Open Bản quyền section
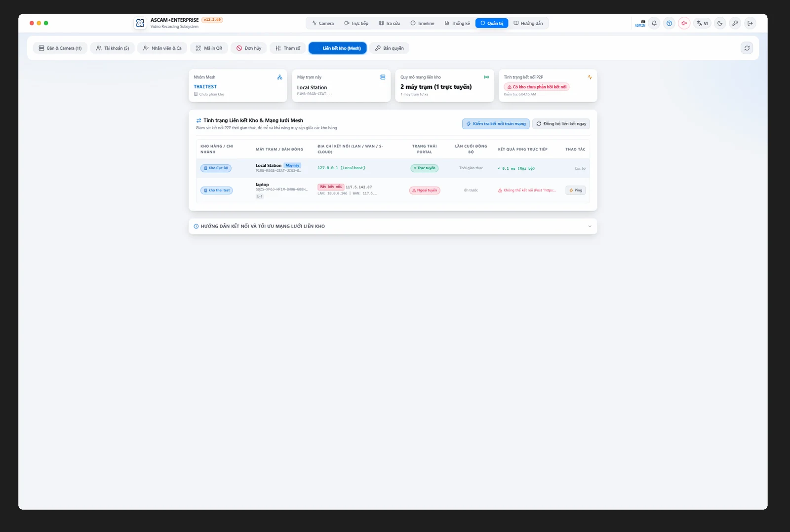 coord(390,48)
